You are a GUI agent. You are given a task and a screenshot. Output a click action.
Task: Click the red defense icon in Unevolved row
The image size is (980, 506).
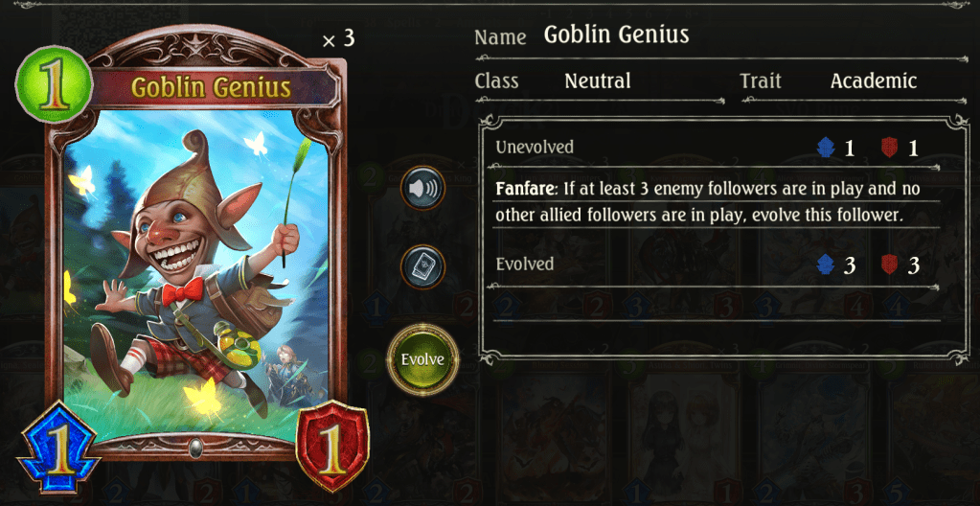click(x=889, y=148)
